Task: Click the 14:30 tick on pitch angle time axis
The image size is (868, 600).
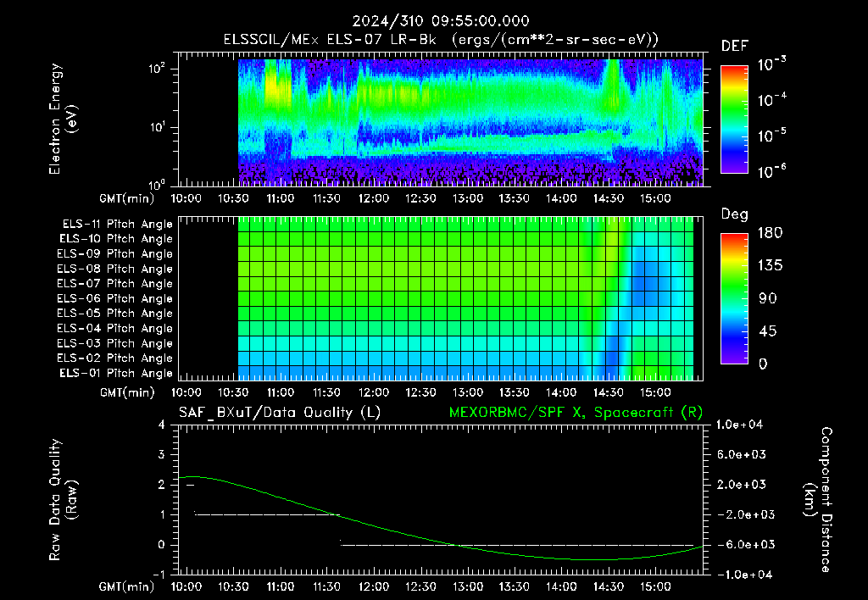Action: tap(609, 392)
